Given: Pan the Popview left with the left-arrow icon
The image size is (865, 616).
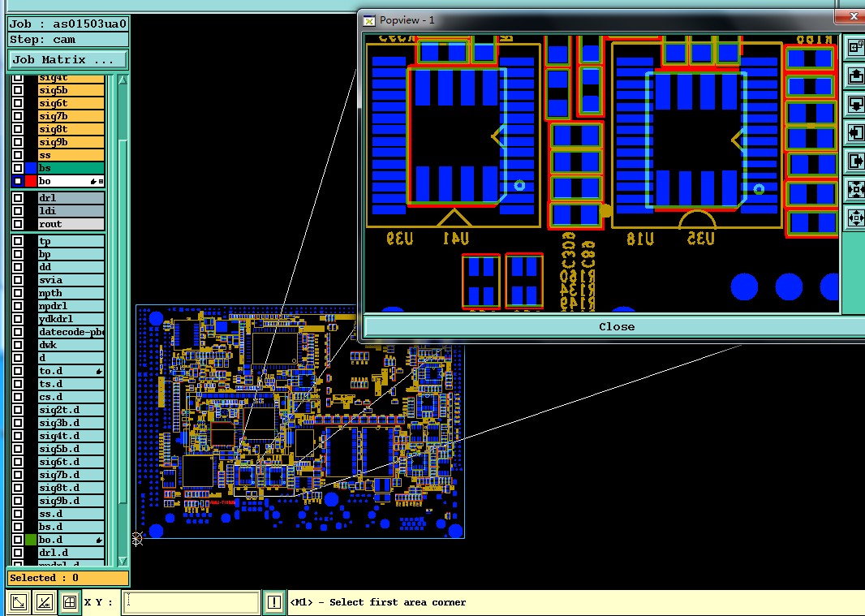Looking at the screenshot, I should [x=855, y=133].
